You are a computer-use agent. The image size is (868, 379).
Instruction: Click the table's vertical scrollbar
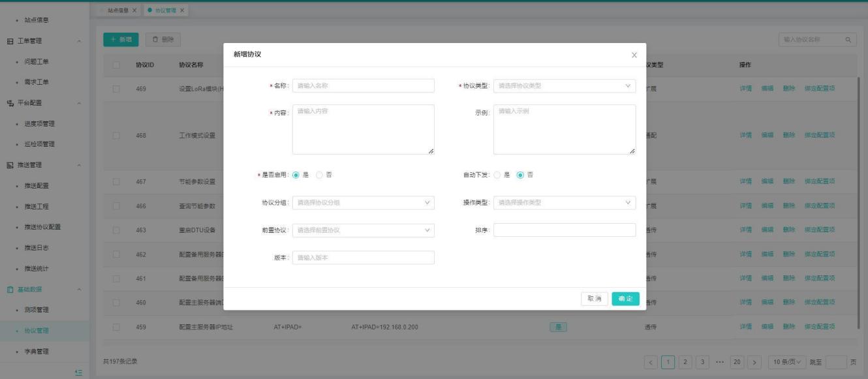point(859,196)
